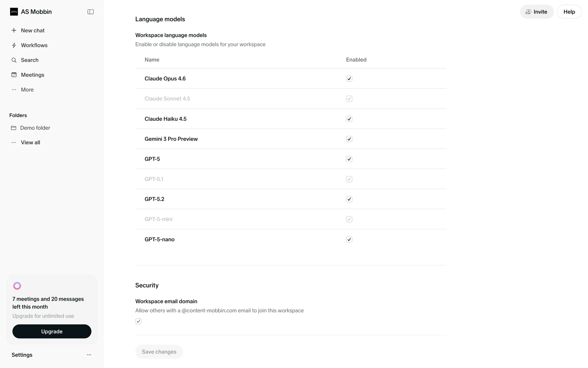Screen dimensions: 588x368
Task: Toggle the GPT-5-nano enabled checkbox
Action: pyautogui.click(x=349, y=240)
